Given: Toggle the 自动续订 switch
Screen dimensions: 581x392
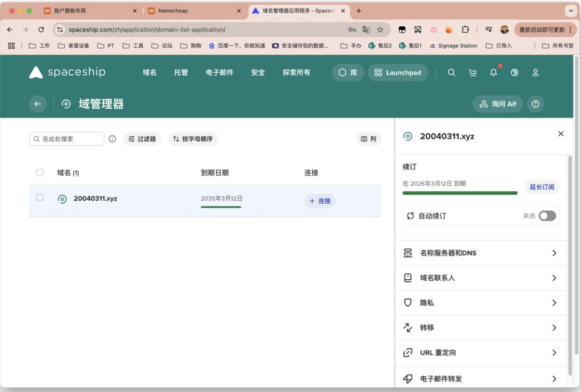Looking at the screenshot, I should pyautogui.click(x=547, y=216).
